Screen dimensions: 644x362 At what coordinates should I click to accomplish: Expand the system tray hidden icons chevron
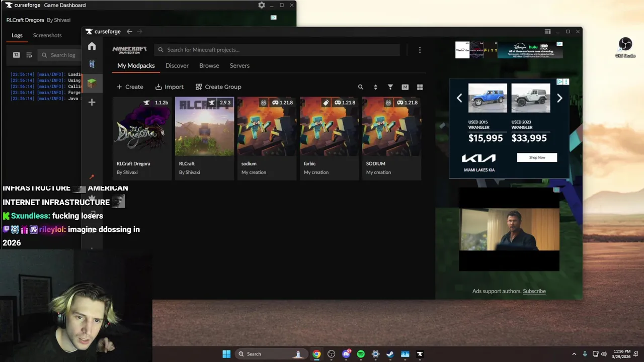[574, 354]
